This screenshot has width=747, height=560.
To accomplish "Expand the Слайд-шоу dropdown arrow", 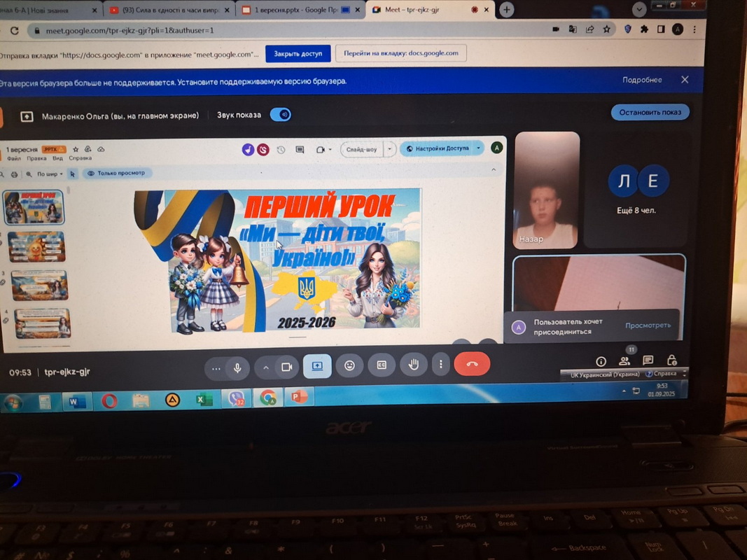I will (x=391, y=149).
